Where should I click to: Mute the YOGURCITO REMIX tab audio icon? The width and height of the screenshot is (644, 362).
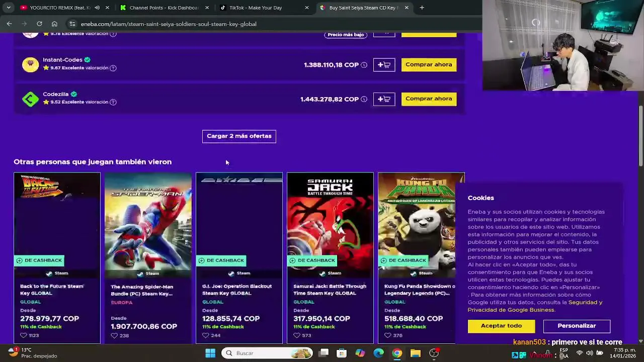(97, 8)
